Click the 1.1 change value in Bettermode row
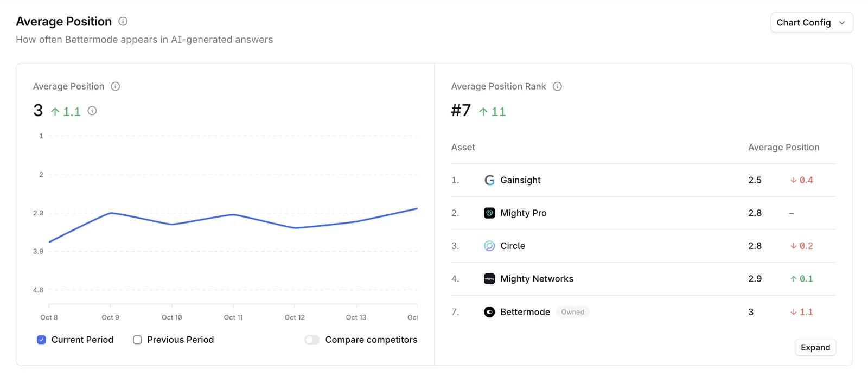Screen dimensions: 868x389 806,312
